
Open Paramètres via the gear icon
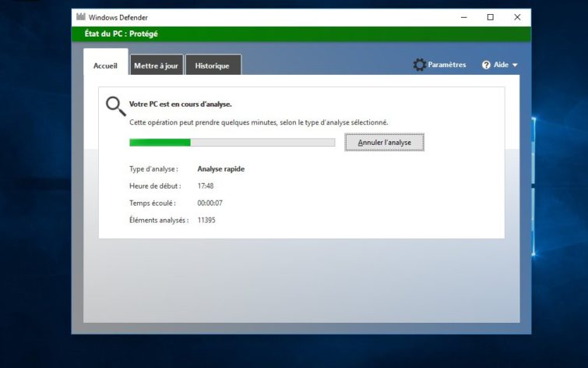click(x=419, y=65)
